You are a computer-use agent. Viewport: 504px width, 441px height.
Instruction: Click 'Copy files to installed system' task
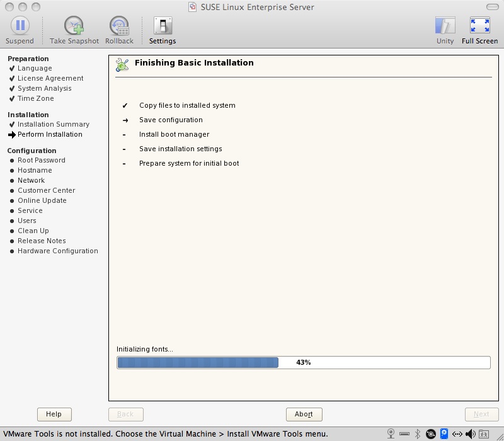[187, 105]
